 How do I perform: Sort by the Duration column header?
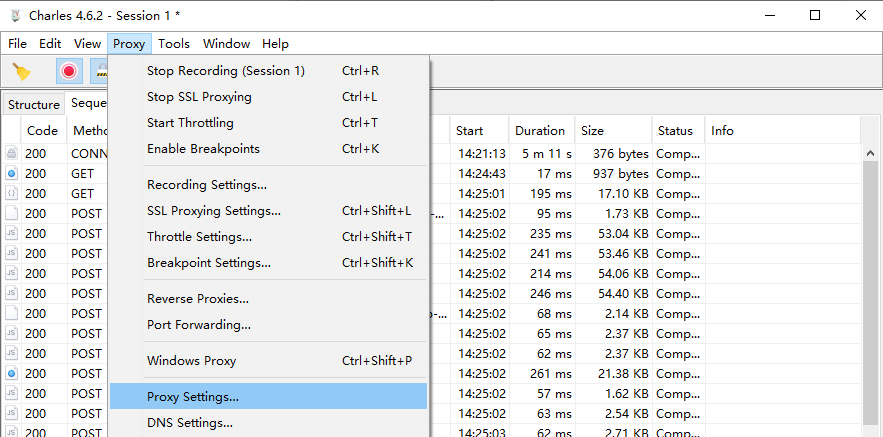(542, 131)
